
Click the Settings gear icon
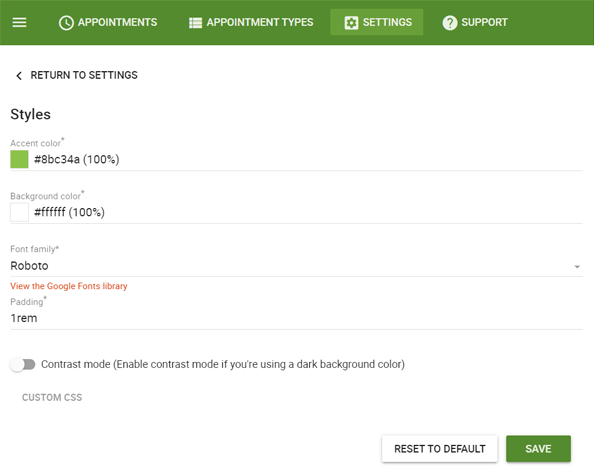coord(351,23)
